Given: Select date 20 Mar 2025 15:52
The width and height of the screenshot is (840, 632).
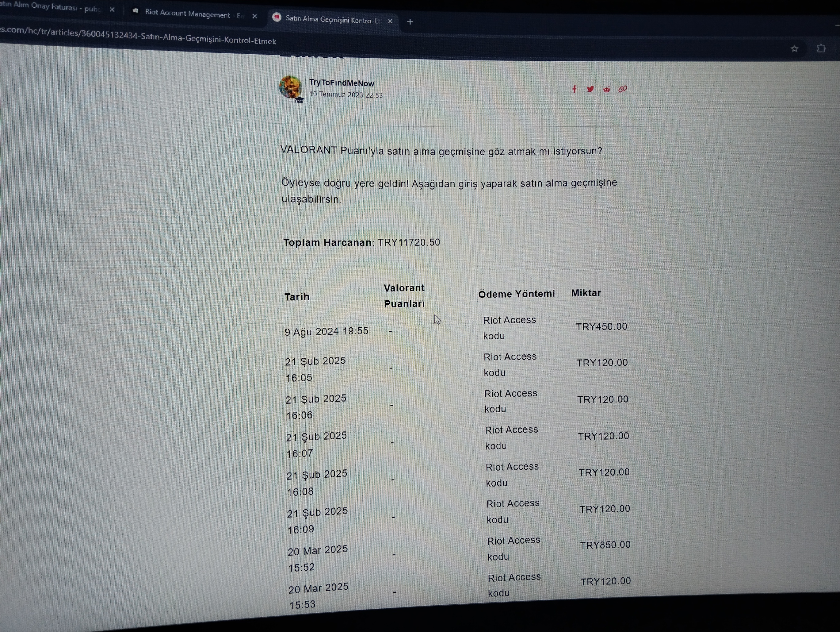Looking at the screenshot, I should click(x=318, y=558).
